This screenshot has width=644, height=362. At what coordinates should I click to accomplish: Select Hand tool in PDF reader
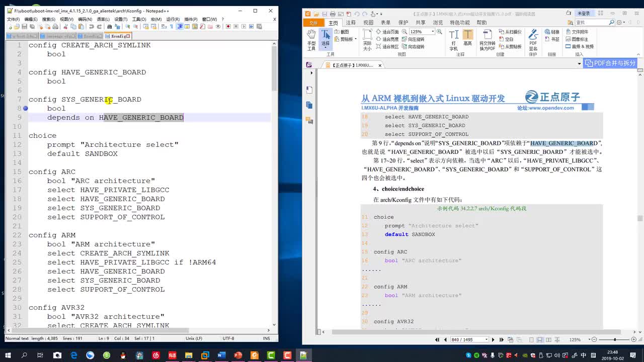[311, 40]
